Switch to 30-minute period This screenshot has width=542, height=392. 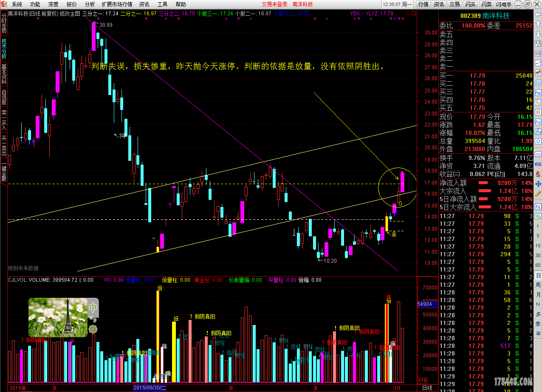point(538,255)
